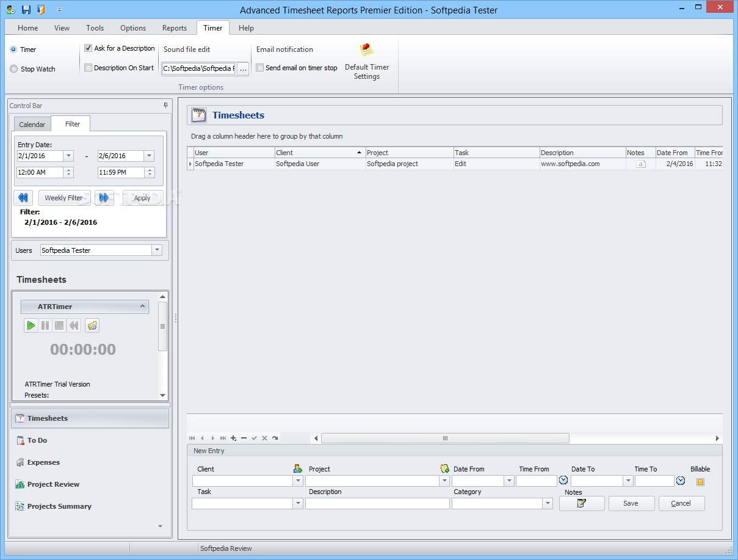Image resolution: width=738 pixels, height=560 pixels.
Task: Go to next week with the double-right arrow
Action: coord(104,198)
